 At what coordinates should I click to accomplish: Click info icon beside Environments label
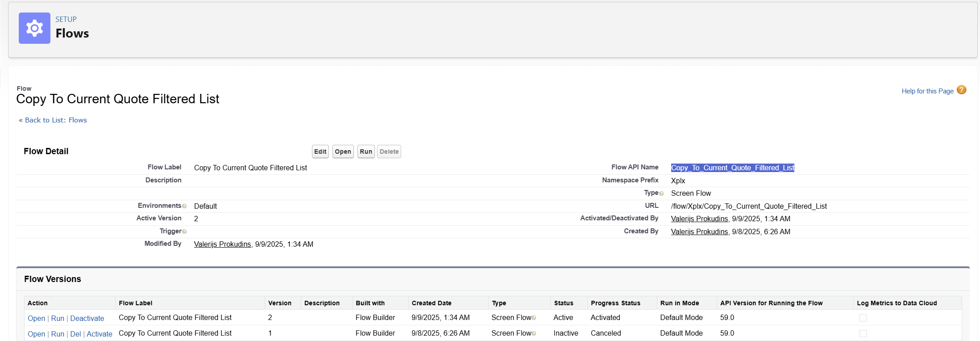pyautogui.click(x=184, y=206)
